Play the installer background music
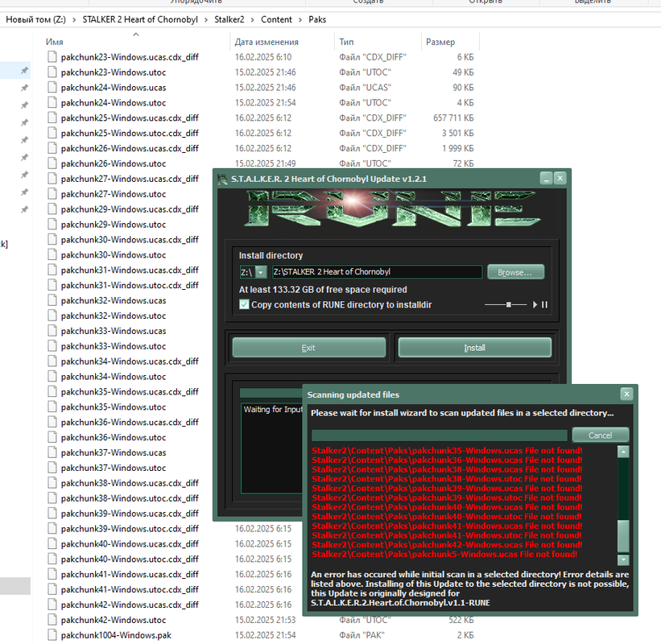 [x=535, y=304]
